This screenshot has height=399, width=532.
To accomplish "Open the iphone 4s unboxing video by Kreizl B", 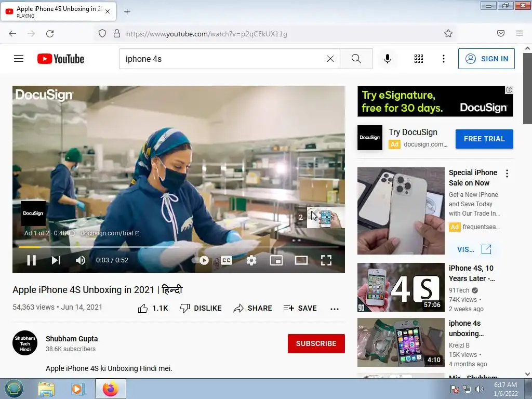I will point(401,342).
